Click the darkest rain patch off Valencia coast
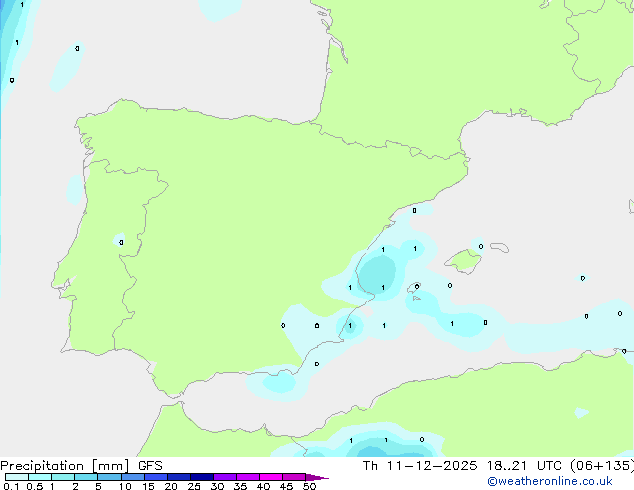This screenshot has width=634, height=490. click(x=378, y=273)
